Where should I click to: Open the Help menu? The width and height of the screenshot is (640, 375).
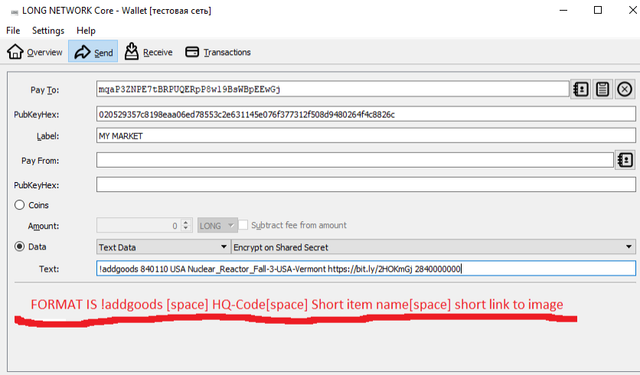pos(86,31)
